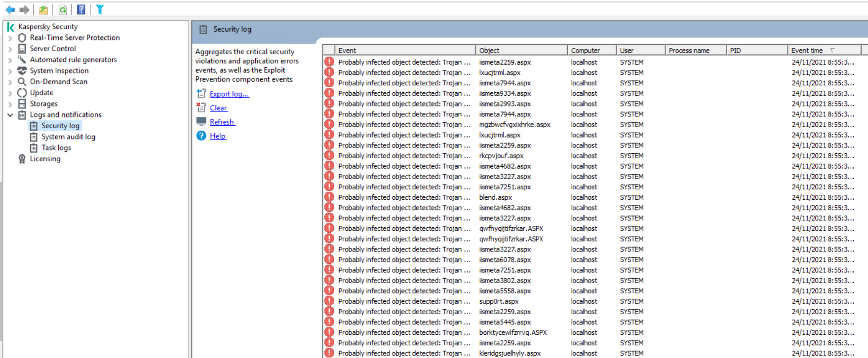
Task: Click the Storages tree icon
Action: (22, 104)
